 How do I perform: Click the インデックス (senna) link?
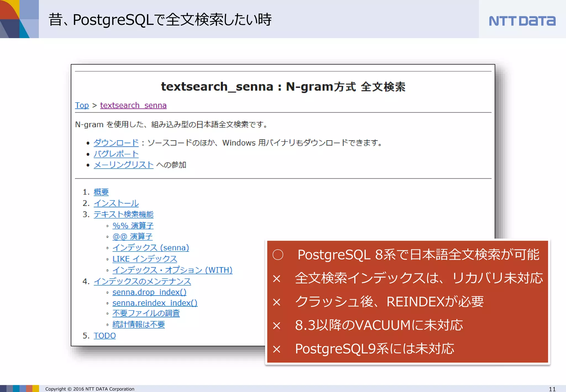[x=151, y=248]
